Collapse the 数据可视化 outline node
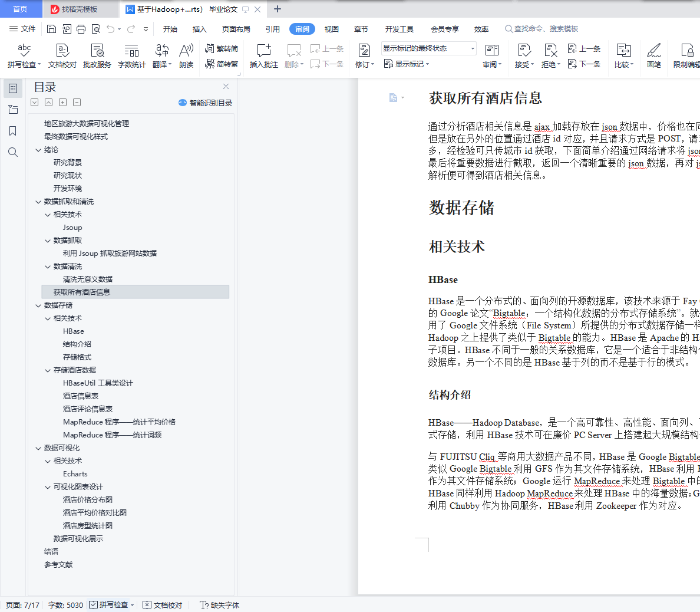 click(38, 448)
